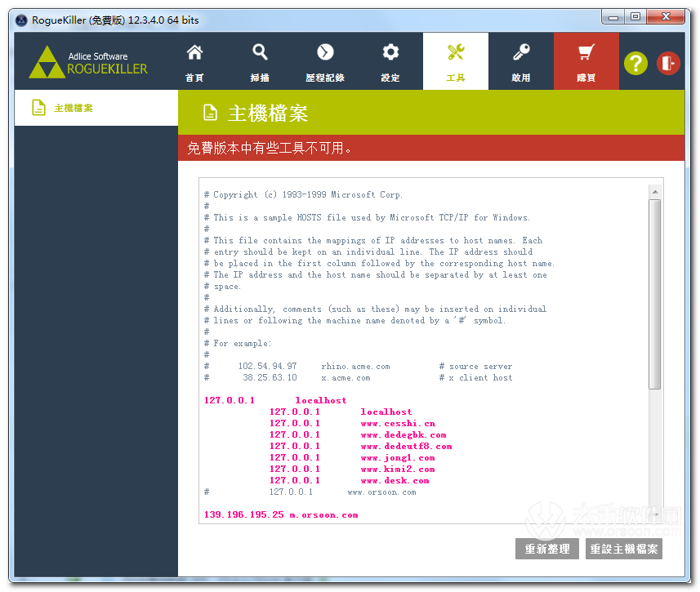Click the red power exit icon
The height and width of the screenshot is (592, 700).
click(x=668, y=63)
